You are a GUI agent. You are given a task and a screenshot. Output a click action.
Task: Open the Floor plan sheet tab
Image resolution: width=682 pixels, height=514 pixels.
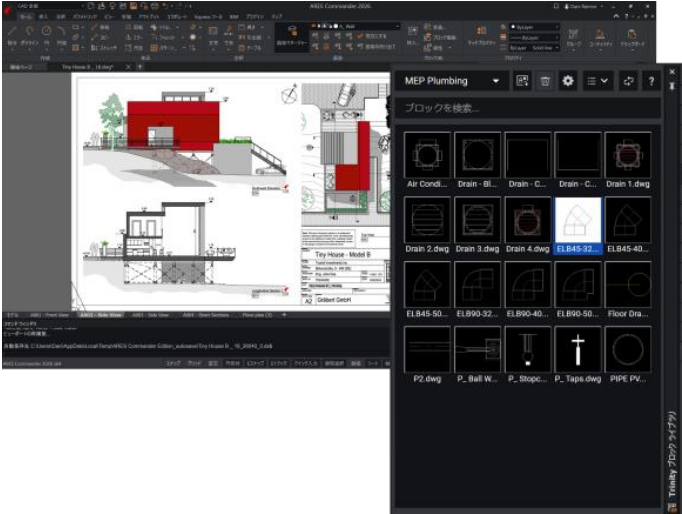click(x=257, y=314)
